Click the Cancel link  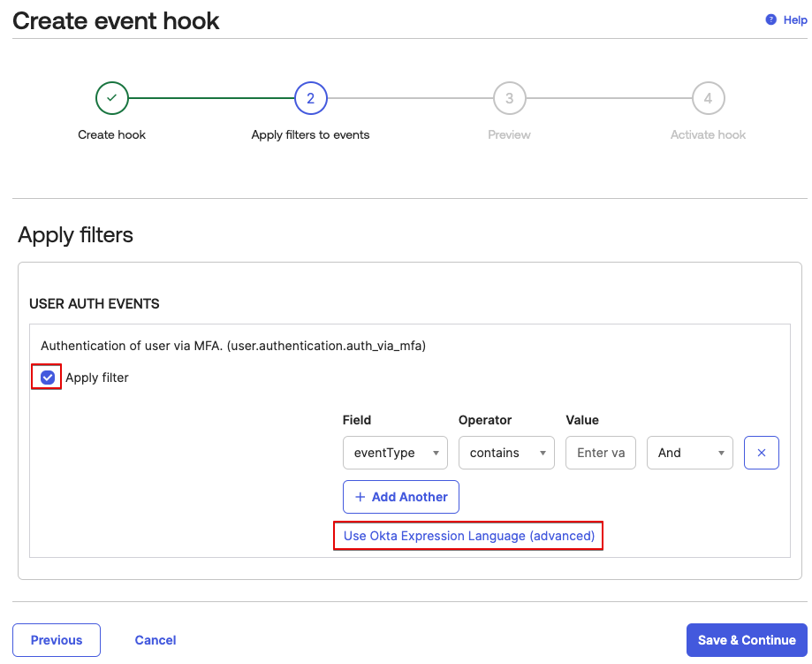point(156,640)
